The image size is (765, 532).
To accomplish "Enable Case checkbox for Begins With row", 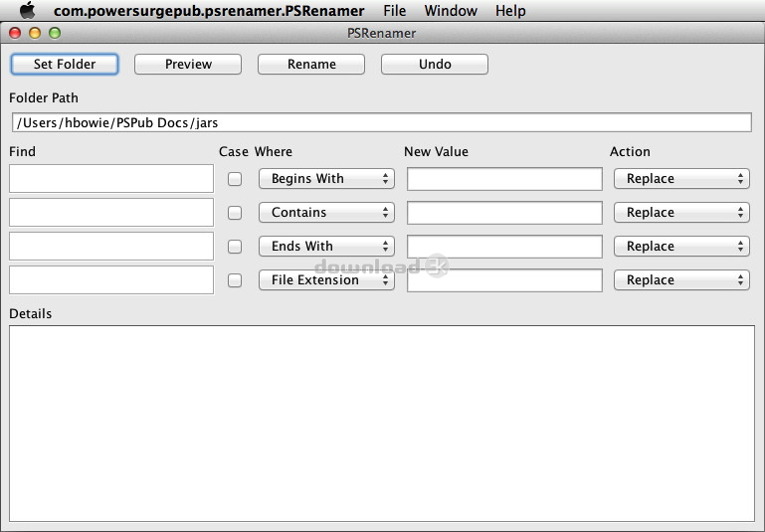I will (x=235, y=179).
